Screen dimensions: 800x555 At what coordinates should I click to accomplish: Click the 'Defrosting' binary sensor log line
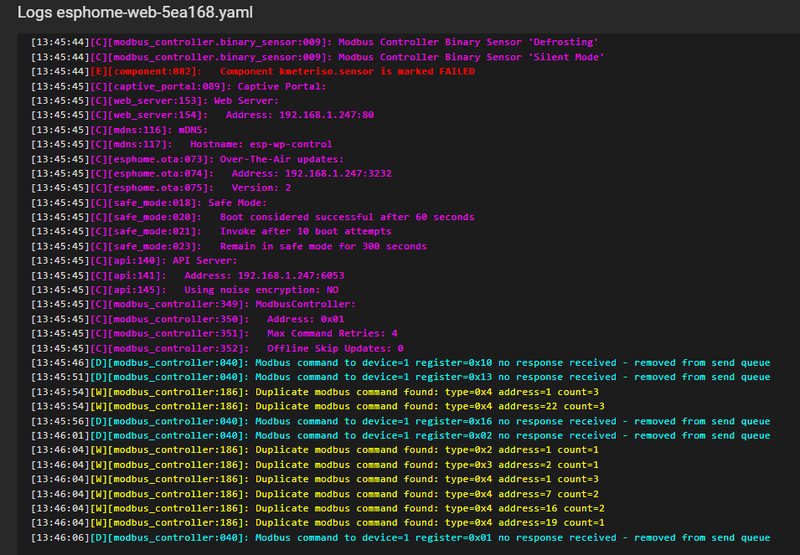click(x=314, y=43)
